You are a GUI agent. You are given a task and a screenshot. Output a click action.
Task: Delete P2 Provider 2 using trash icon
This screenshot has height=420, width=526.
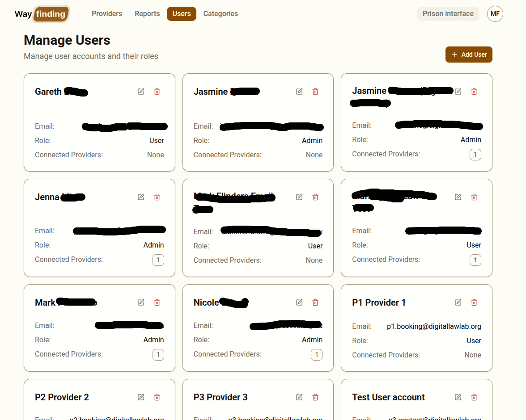coord(157,397)
